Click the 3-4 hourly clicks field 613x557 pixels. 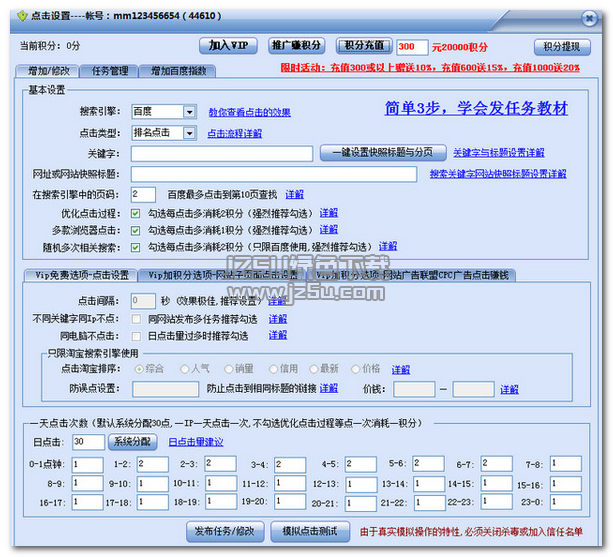click(x=290, y=464)
